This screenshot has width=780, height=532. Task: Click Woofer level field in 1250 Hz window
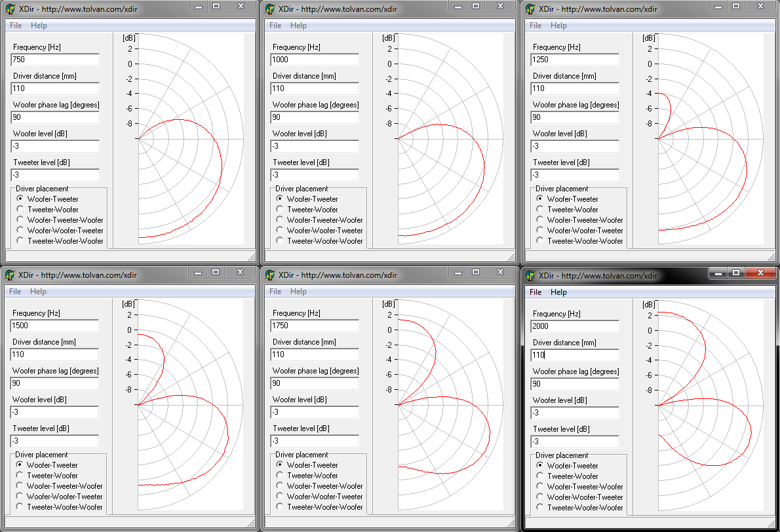tap(575, 146)
